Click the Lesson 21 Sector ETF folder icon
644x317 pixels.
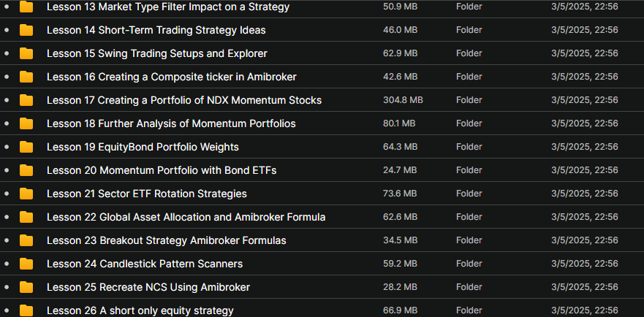click(x=26, y=194)
